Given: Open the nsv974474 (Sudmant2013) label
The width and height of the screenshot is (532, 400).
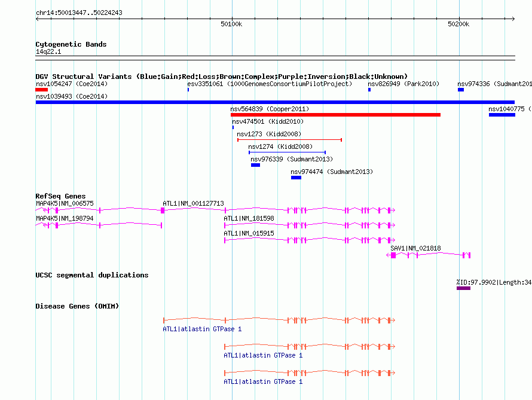Looking at the screenshot, I should tap(332, 172).
